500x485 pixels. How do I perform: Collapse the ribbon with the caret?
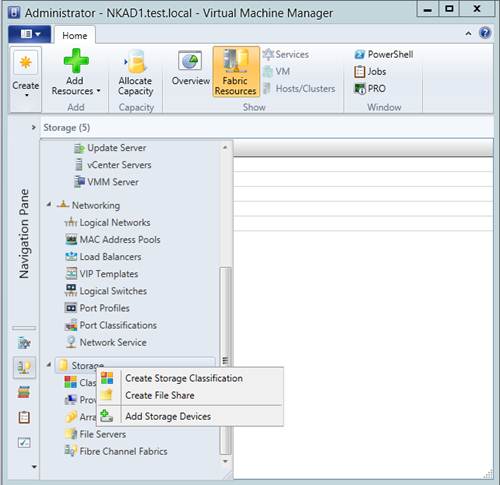(x=468, y=33)
